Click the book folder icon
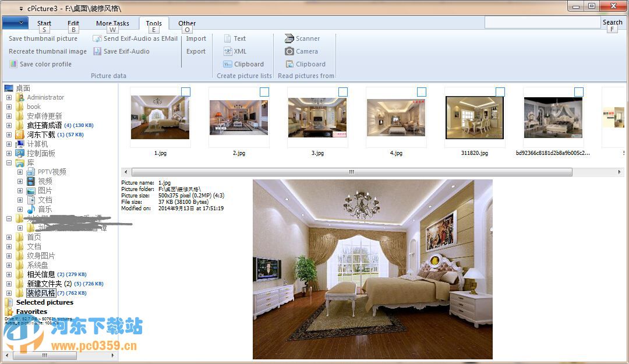 [x=20, y=107]
